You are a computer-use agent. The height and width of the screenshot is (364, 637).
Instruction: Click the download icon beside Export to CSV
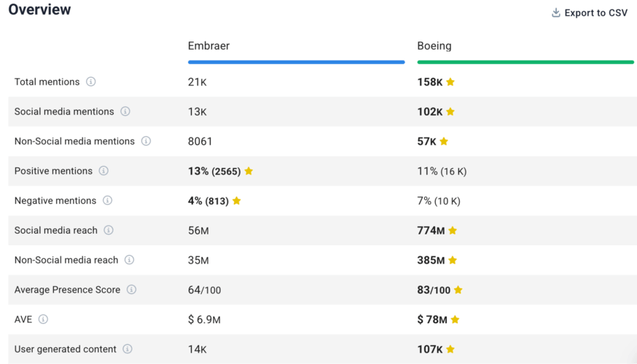(x=556, y=12)
